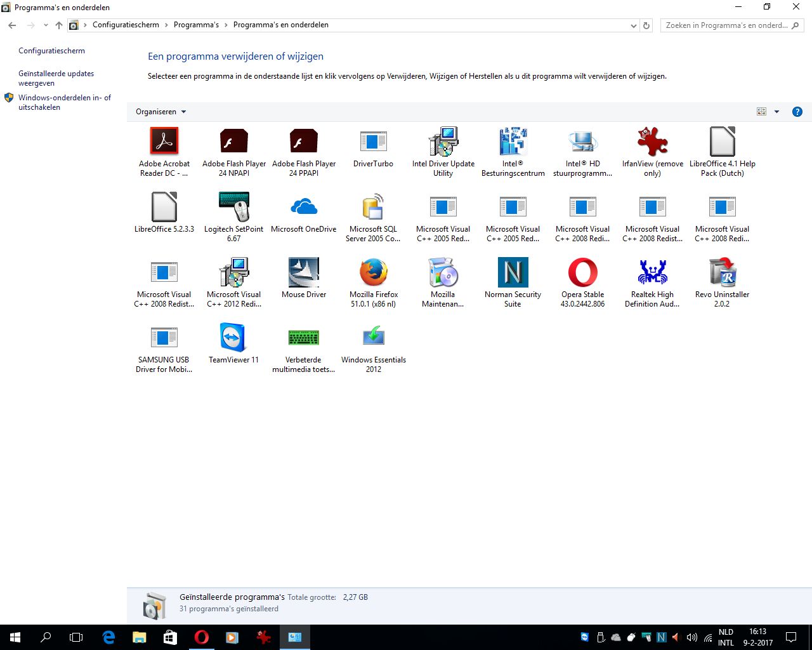Open volume control in system tray

[x=692, y=637]
